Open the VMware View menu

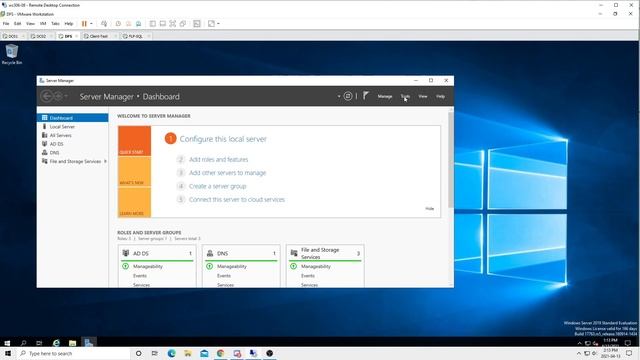click(30, 24)
